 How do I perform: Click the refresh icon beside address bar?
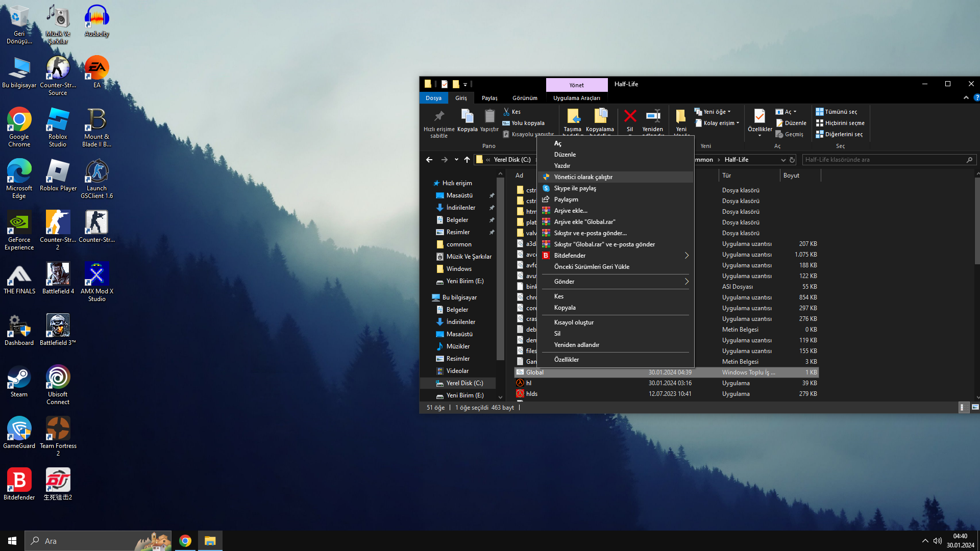tap(792, 160)
